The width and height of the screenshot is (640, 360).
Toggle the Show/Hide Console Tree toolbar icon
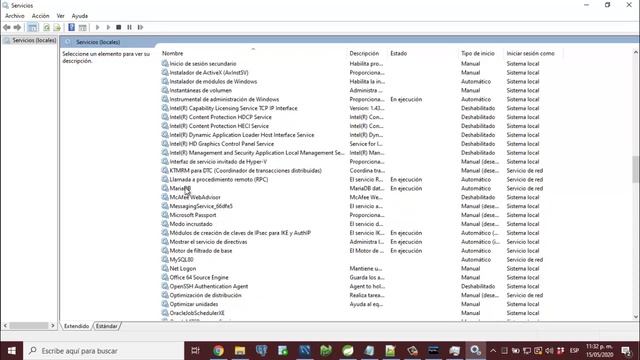coord(32,27)
